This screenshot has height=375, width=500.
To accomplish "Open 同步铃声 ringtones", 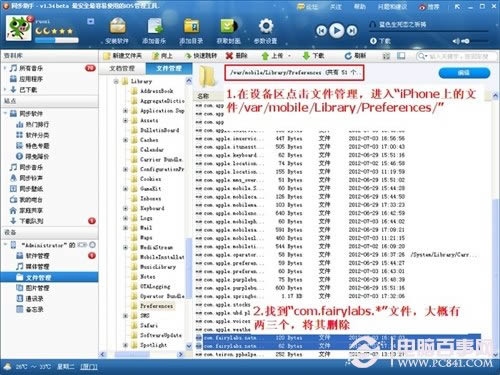I will tap(31, 178).
